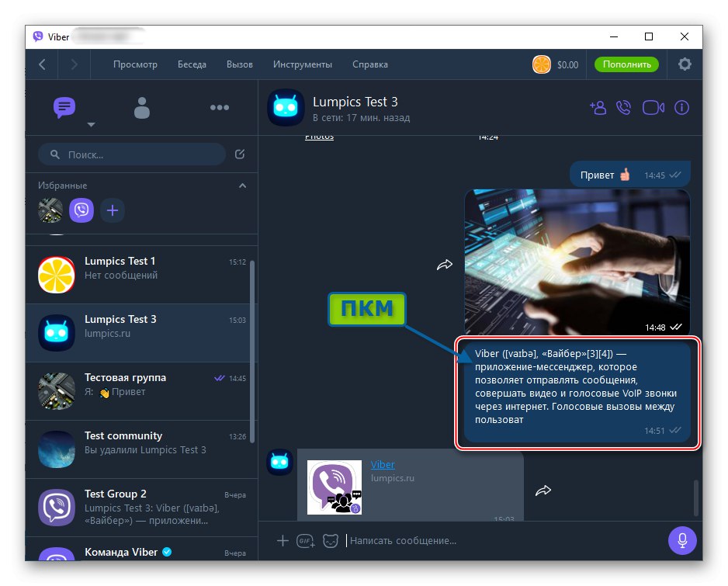
Task: Open the Viber link preview thumbnail
Action: pyautogui.click(x=335, y=487)
